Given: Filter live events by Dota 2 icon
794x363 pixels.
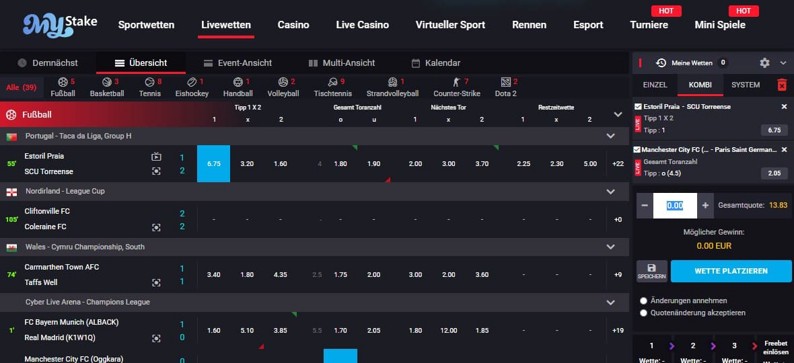Looking at the screenshot, I should tap(505, 82).
